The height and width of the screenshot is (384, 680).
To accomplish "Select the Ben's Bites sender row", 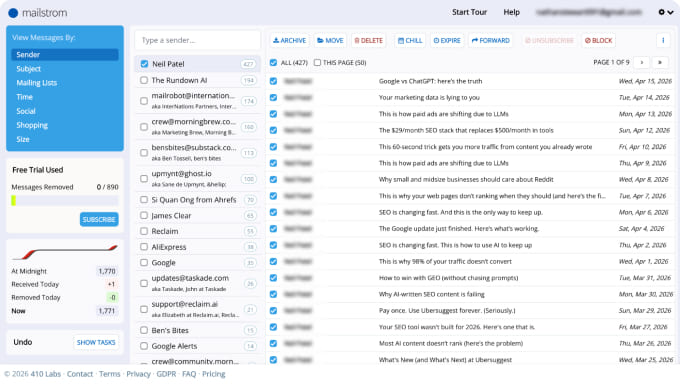I will (x=197, y=330).
